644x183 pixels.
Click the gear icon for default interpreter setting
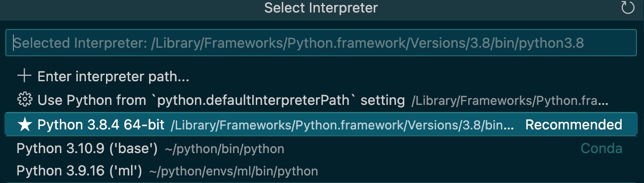pyautogui.click(x=24, y=100)
